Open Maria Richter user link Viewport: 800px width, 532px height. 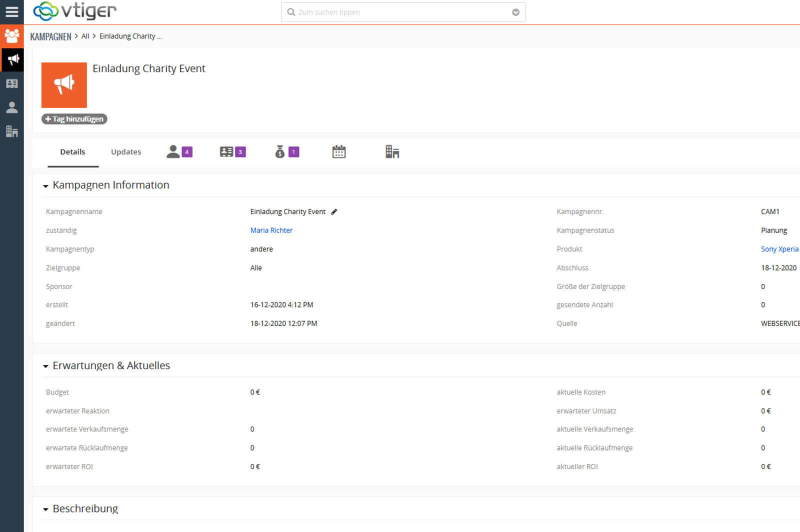[x=271, y=230]
